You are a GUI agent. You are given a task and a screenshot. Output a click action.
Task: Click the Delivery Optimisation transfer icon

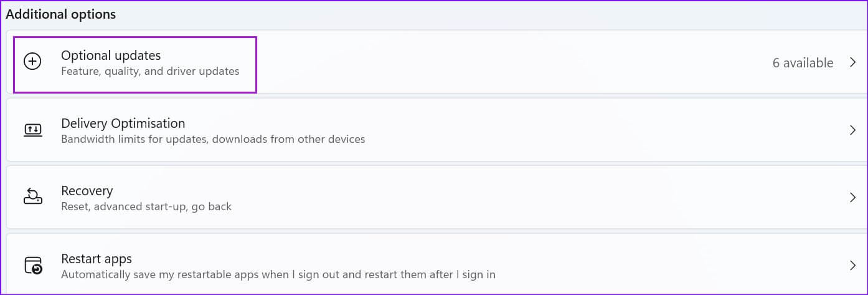click(x=32, y=130)
